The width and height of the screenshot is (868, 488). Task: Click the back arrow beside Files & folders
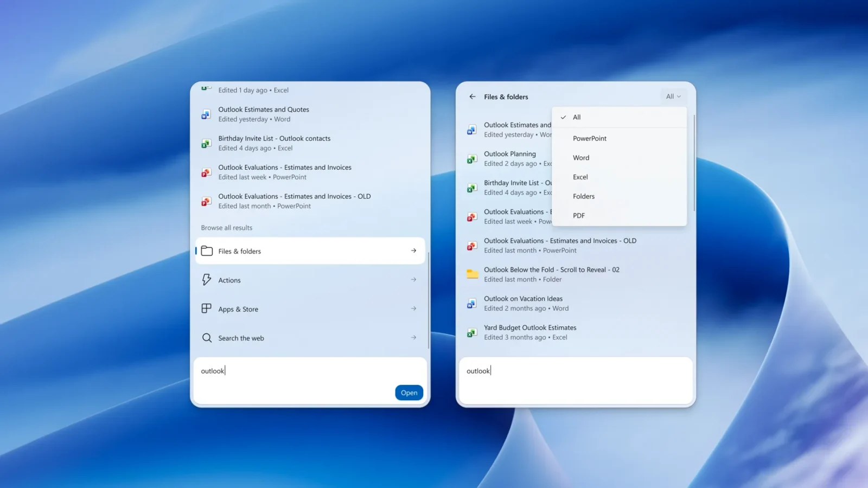click(x=472, y=97)
